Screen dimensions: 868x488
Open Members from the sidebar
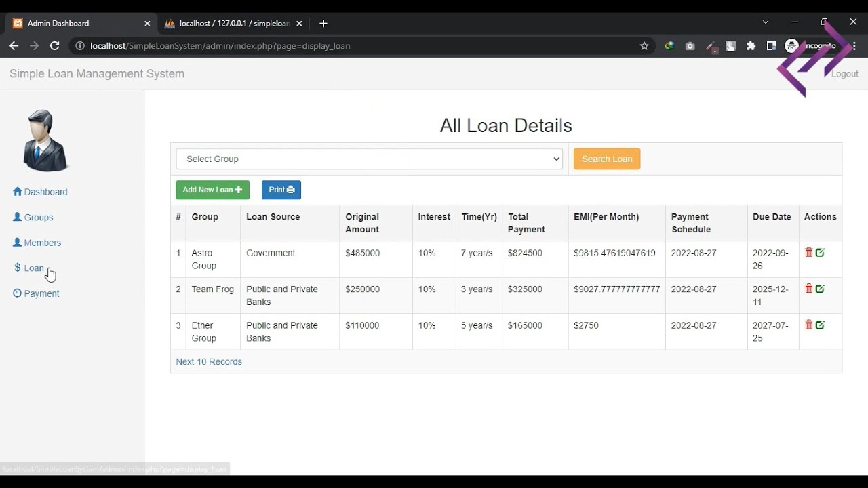(37, 243)
